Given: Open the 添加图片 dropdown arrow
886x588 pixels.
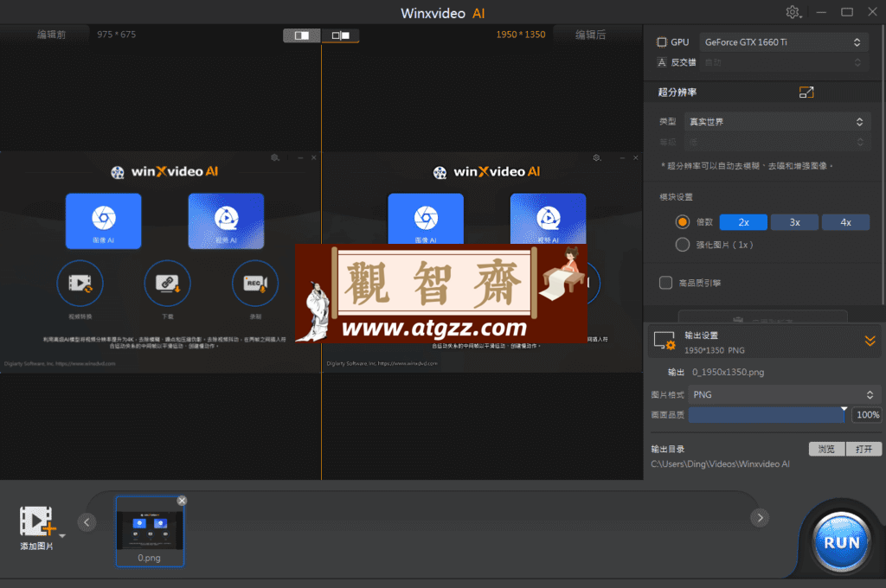Looking at the screenshot, I should click(x=62, y=535).
